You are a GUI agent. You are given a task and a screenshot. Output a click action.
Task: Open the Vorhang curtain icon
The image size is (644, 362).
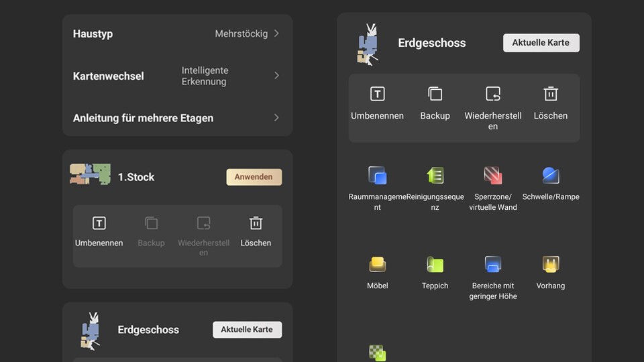coord(550,264)
